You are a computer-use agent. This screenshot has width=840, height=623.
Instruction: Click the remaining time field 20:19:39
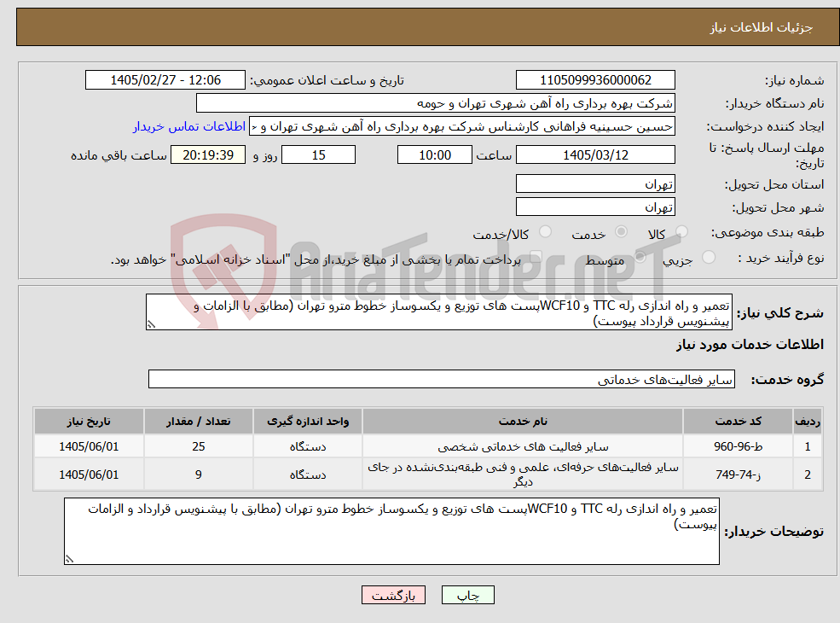(208, 155)
